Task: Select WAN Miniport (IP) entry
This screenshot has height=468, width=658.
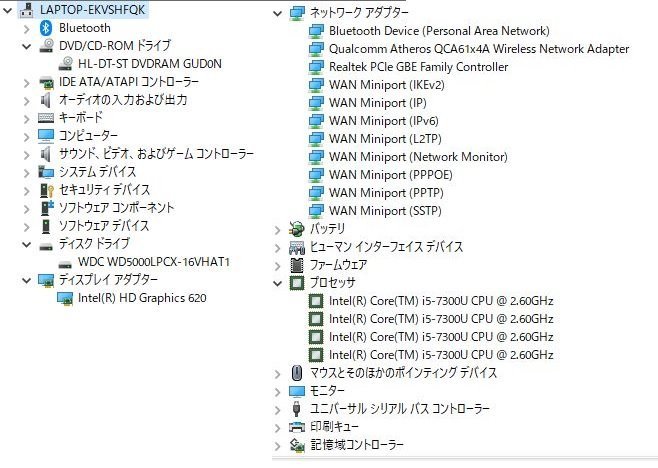Action: pos(378,103)
